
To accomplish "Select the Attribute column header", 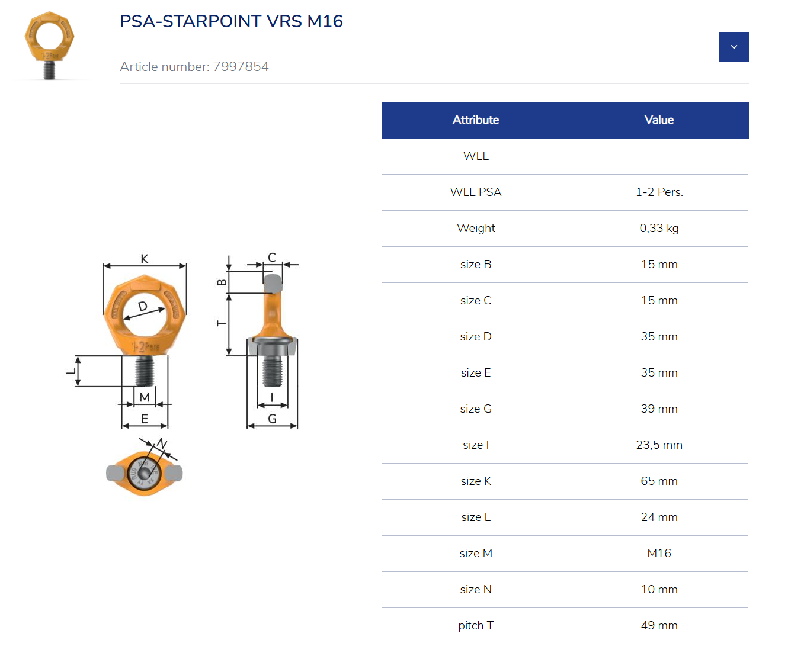I will pyautogui.click(x=476, y=120).
